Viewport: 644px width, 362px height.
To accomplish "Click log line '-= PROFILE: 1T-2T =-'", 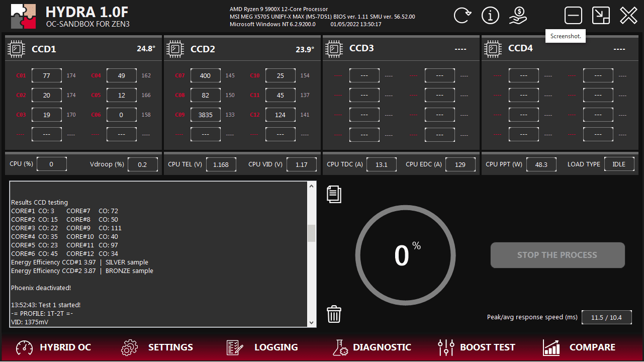I will click(x=42, y=314).
